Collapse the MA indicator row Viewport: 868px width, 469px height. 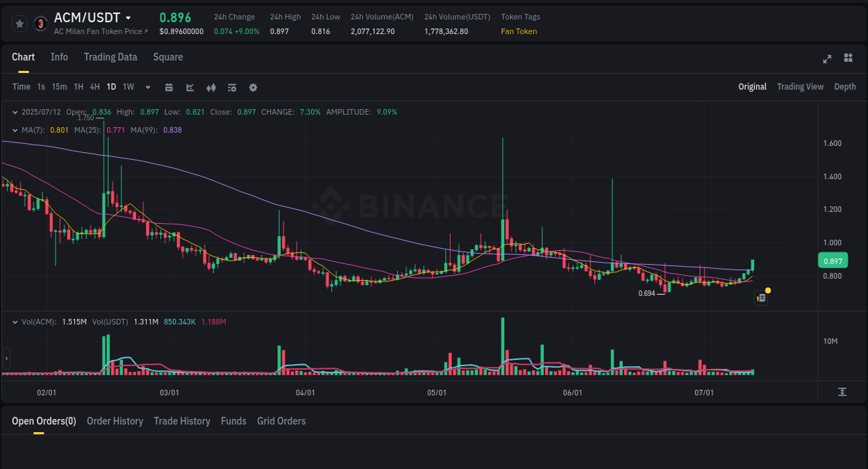coord(14,129)
